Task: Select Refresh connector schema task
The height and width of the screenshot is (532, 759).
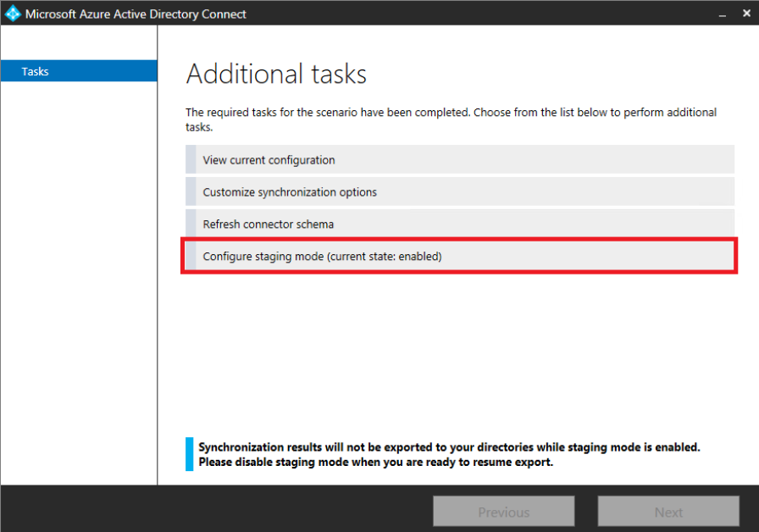Action: [460, 224]
